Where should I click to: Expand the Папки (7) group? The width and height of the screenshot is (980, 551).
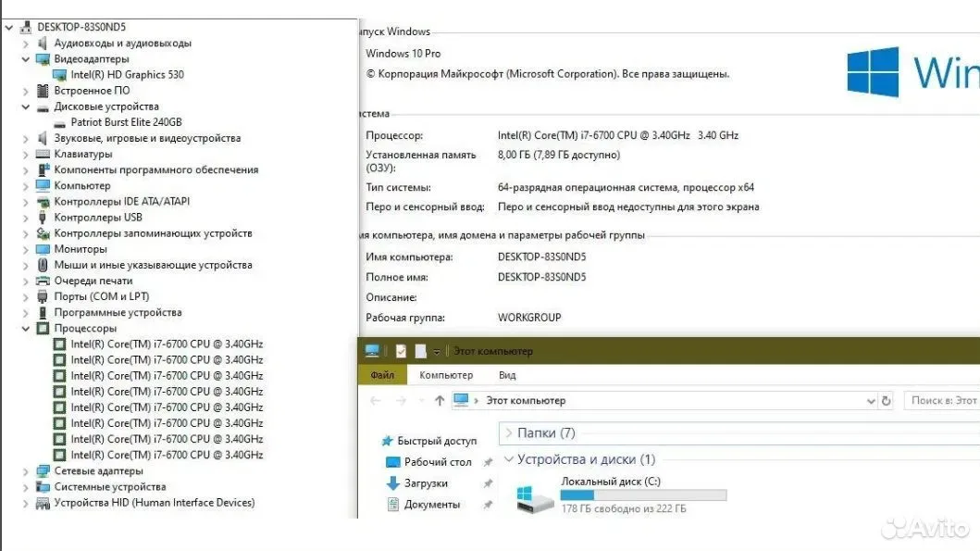click(x=509, y=432)
